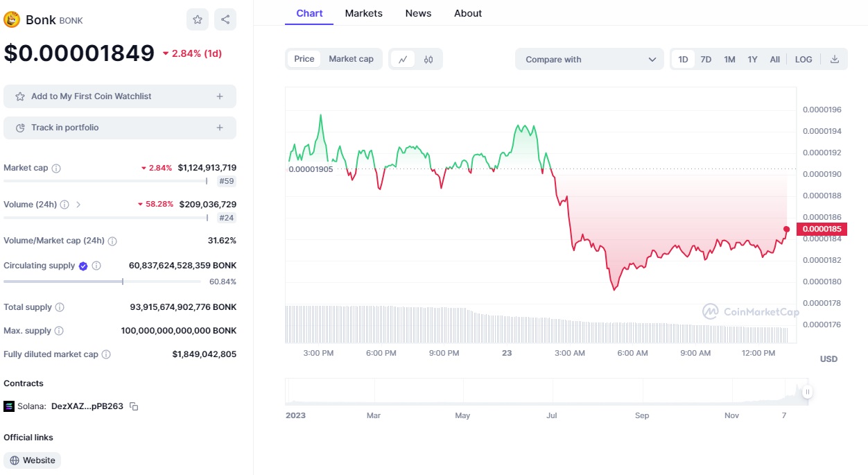
Task: Grab the range navigator pause handle
Action: pyautogui.click(x=807, y=392)
